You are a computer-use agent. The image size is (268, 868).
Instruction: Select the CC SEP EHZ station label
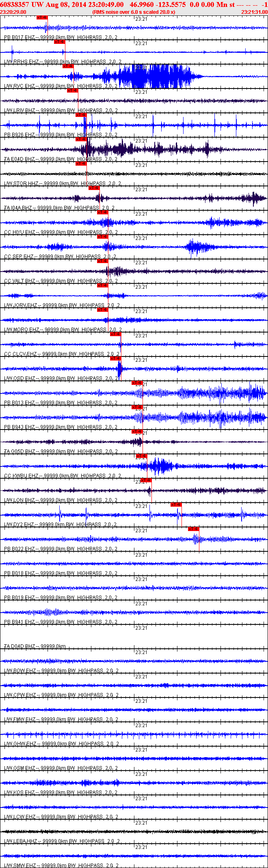click(x=60, y=257)
